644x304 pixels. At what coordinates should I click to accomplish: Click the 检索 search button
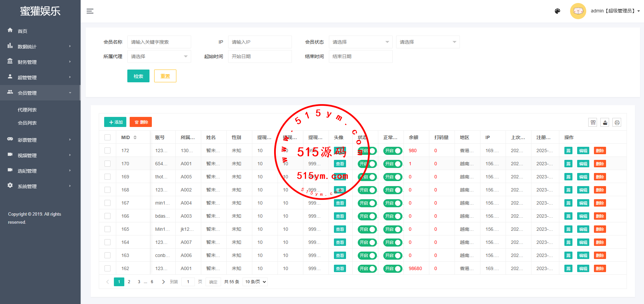(138, 76)
